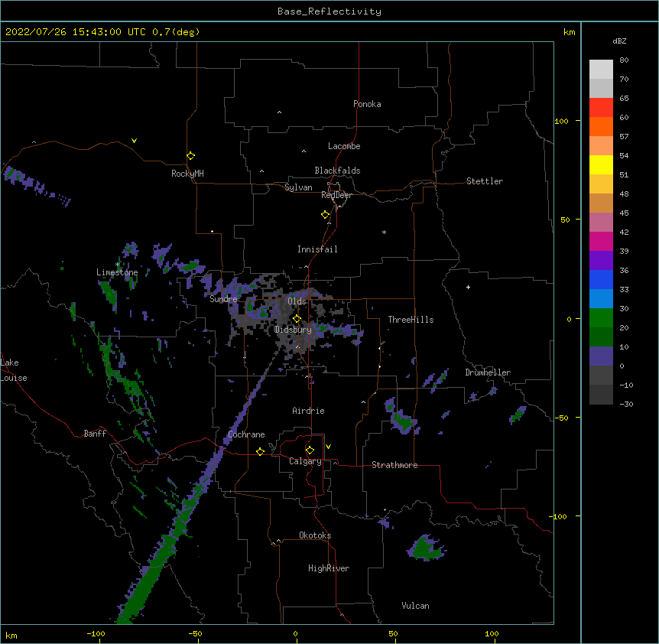The width and height of the screenshot is (659, 644).
Task: Select the Okotoks town label
Action: (315, 535)
